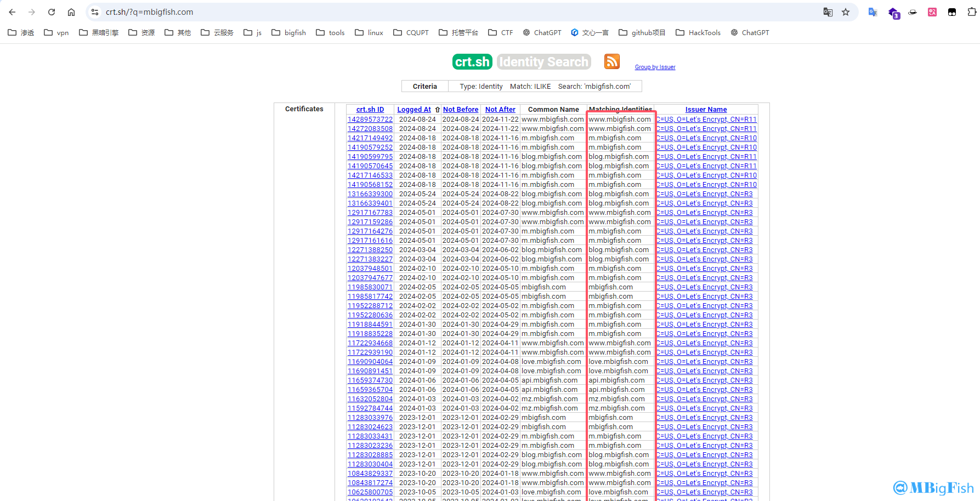
Task: Open certificate ID 14217149492
Action: click(x=370, y=138)
